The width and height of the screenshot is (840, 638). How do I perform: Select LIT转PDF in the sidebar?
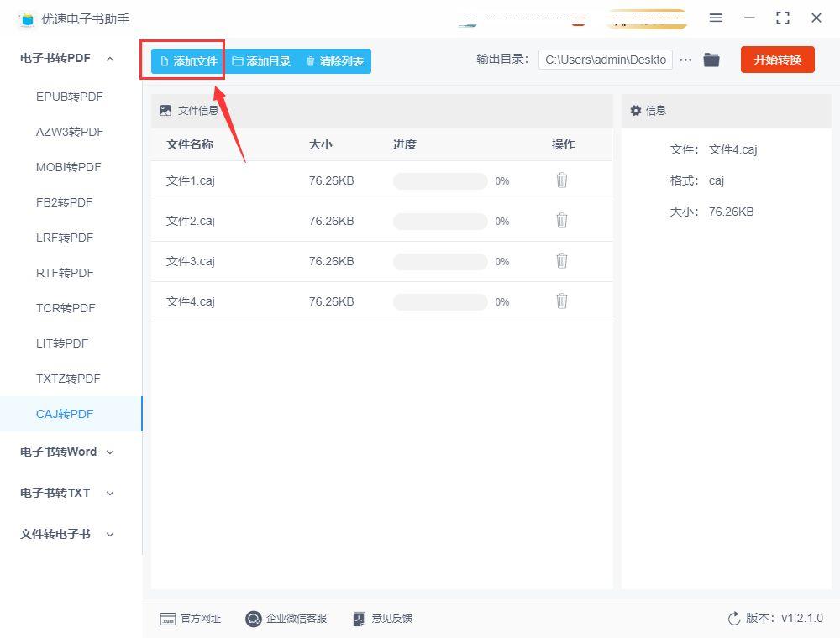click(62, 343)
